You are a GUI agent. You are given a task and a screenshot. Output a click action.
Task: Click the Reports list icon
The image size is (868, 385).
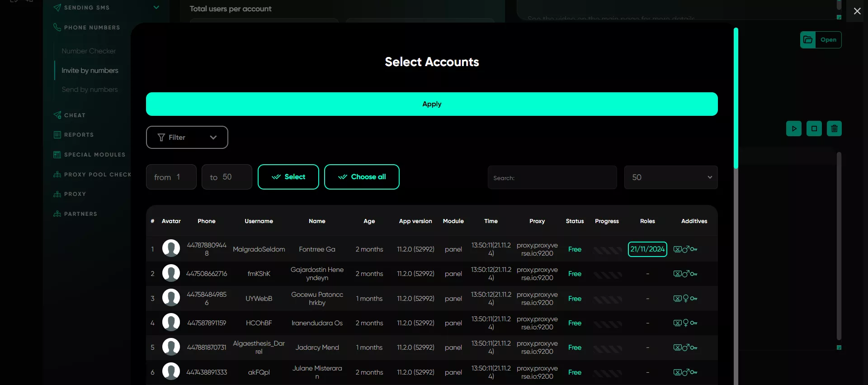click(57, 135)
